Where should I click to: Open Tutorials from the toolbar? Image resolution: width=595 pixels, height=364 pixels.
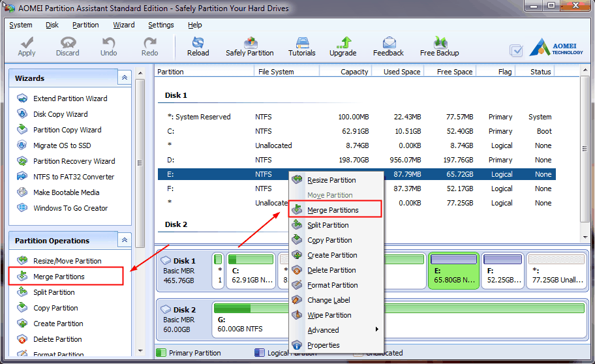pos(302,47)
